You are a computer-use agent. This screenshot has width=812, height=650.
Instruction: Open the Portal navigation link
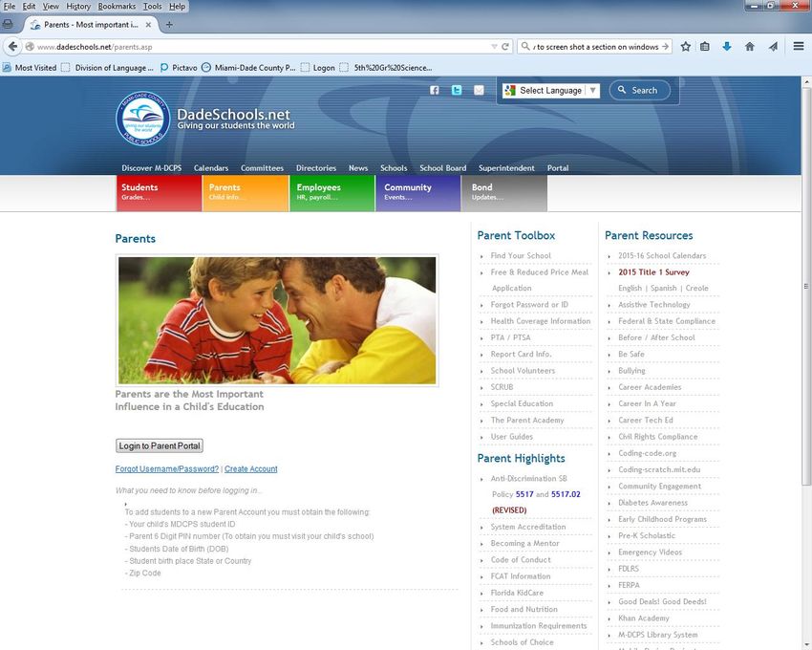[558, 168]
